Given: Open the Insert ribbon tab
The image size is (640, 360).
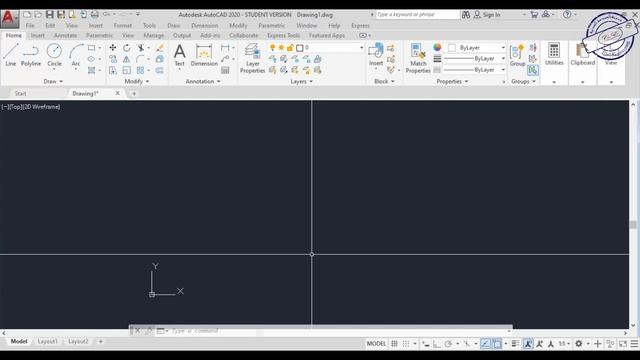Looking at the screenshot, I should point(38,36).
